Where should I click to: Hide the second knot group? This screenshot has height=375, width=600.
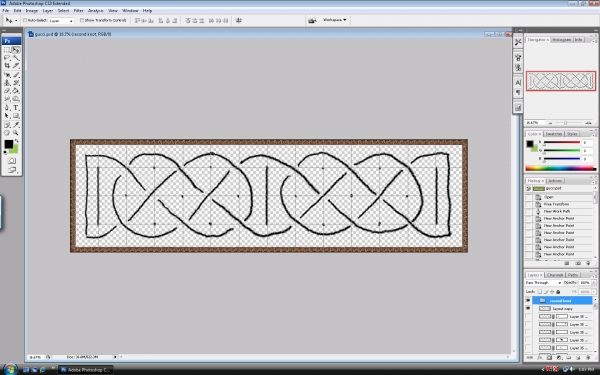point(528,300)
